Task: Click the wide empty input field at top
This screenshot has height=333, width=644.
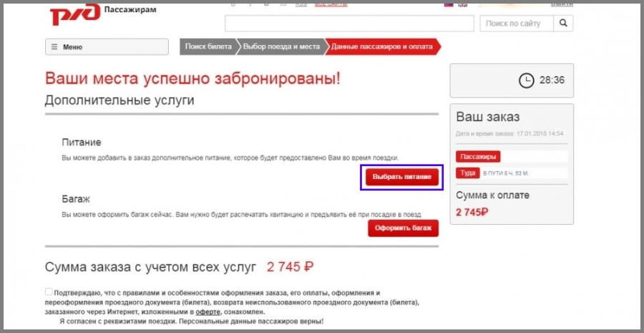Action: [349, 24]
